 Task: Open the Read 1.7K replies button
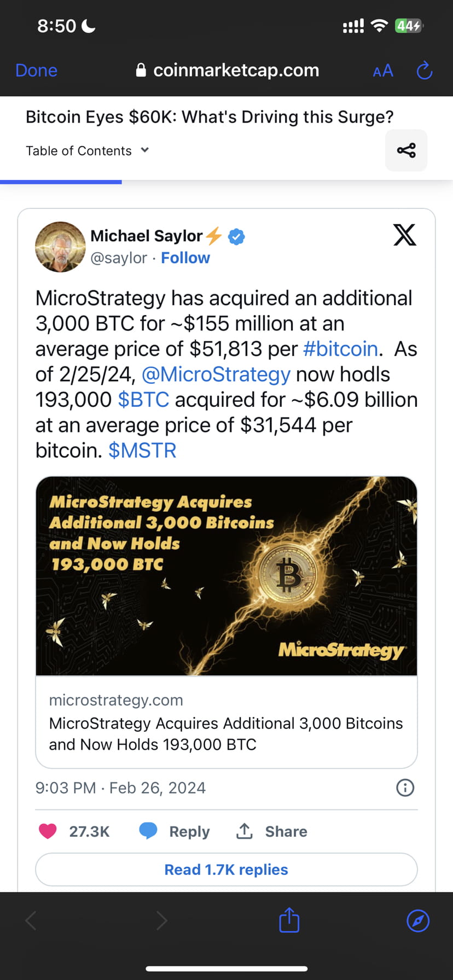tap(226, 869)
